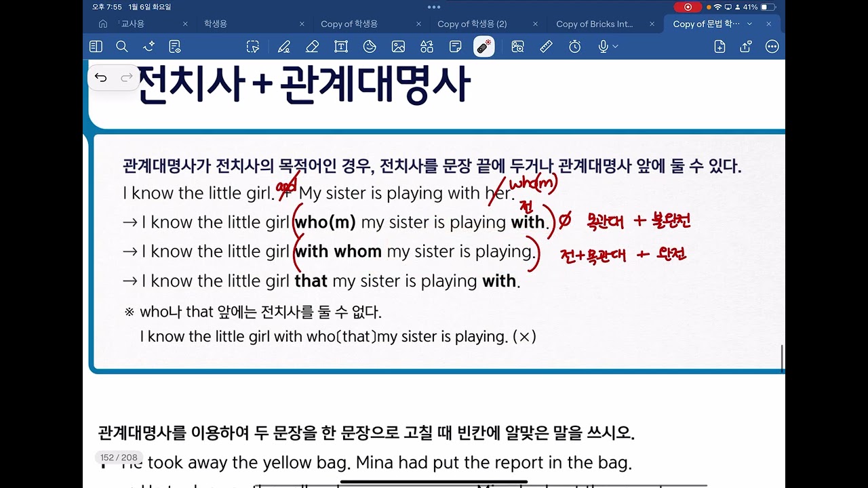868x488 pixels.
Task: Switch to the Copy of 학생용 (2) tab
Action: [472, 24]
